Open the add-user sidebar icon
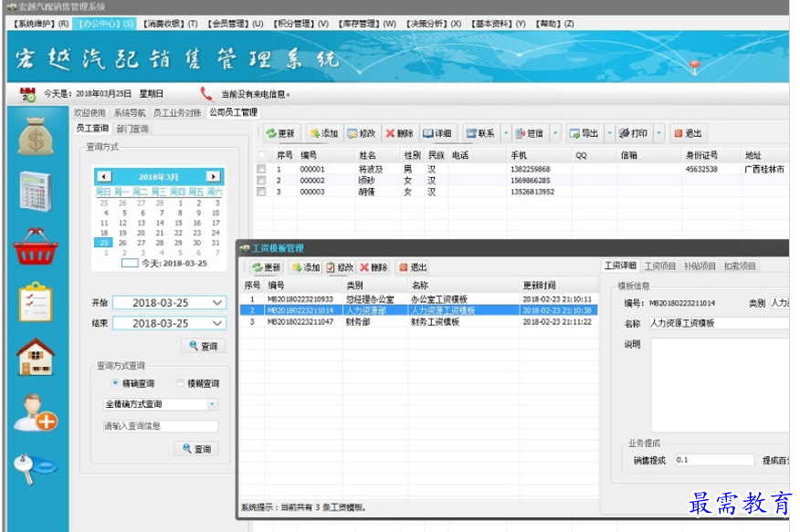This screenshot has width=800, height=532. click(36, 412)
